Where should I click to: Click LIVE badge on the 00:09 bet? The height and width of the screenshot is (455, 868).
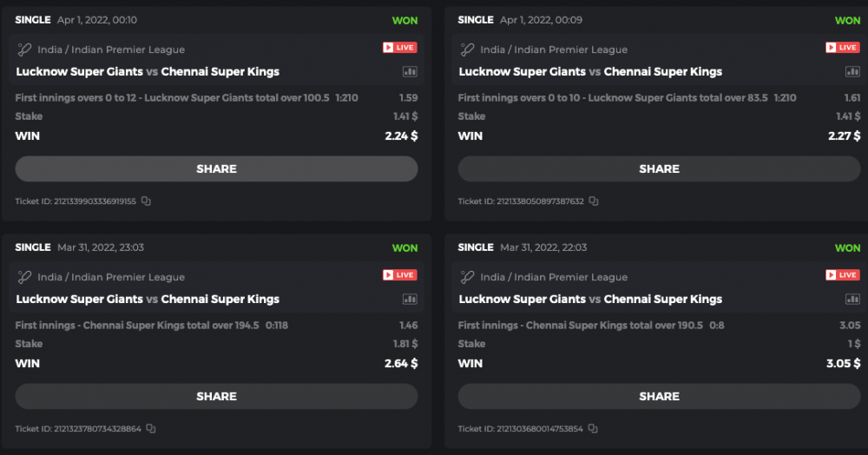click(x=843, y=48)
